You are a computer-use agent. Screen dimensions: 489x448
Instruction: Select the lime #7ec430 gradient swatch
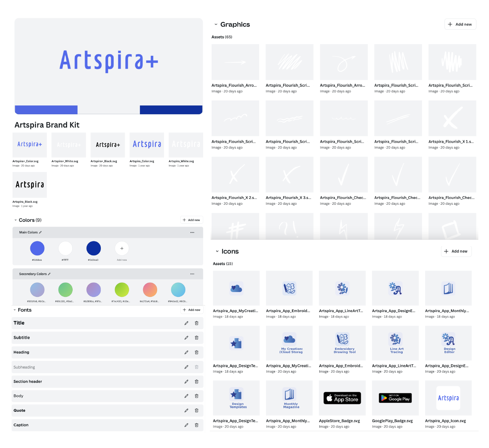tap(122, 290)
